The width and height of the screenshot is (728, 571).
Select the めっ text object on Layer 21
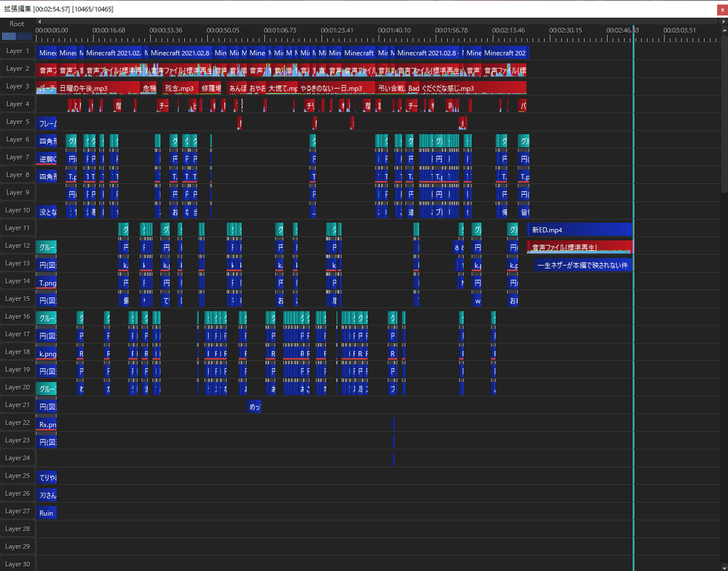tap(254, 407)
